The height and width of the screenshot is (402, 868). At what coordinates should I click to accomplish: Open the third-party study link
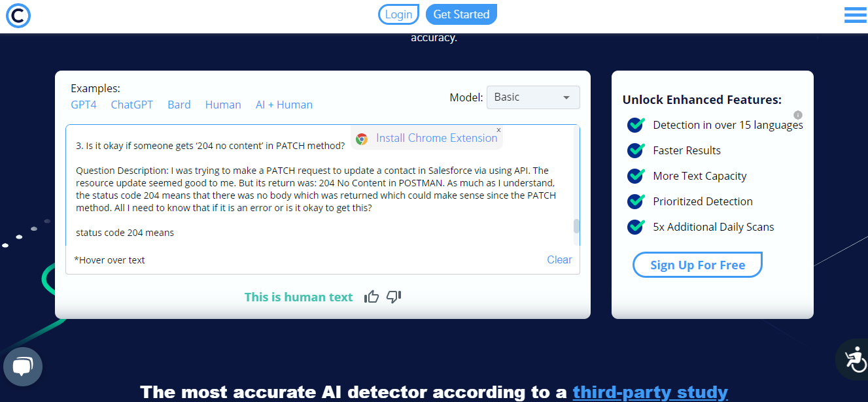click(x=650, y=392)
